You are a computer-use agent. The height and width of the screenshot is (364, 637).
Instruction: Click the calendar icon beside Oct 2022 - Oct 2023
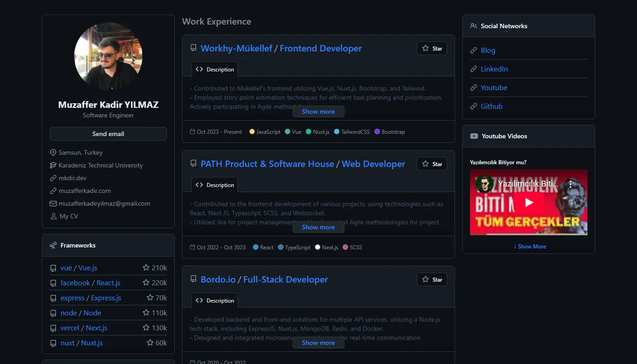tap(192, 247)
